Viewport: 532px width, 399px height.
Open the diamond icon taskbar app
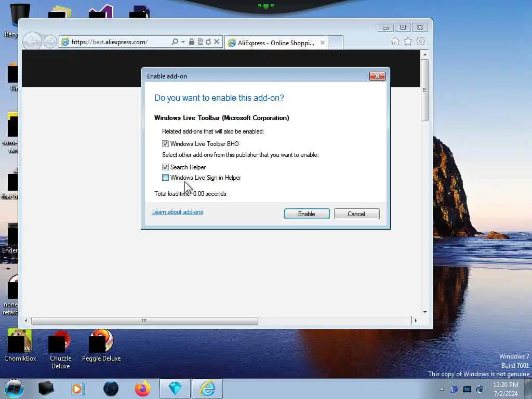[175, 389]
